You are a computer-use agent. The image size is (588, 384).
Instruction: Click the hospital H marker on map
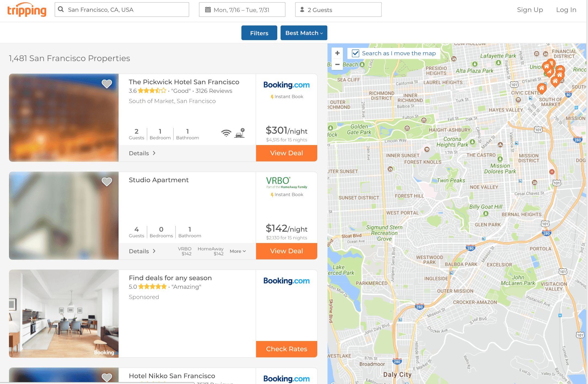click(552, 172)
